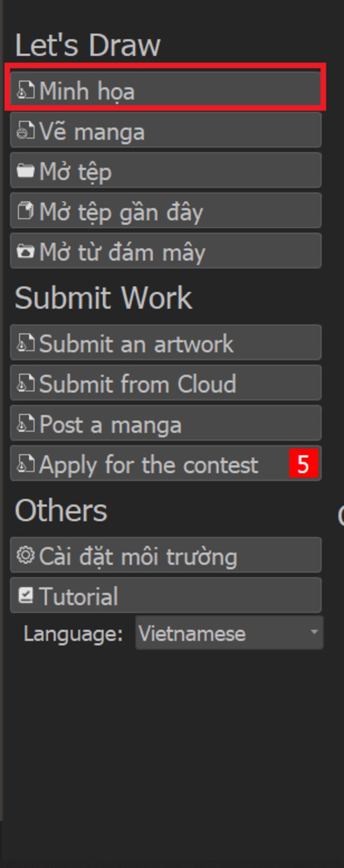Viewport: 344px width, 868px height.
Task: Click the recent files icon beside Mở tệp gần đây
Action: (x=26, y=211)
